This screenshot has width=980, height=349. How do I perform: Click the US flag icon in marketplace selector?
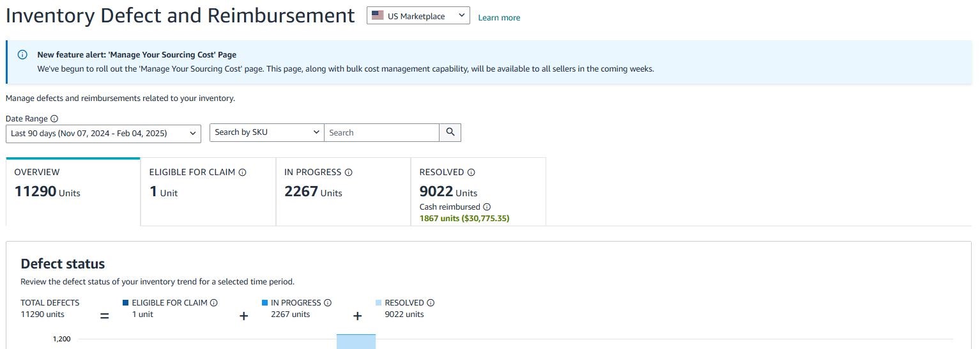378,16
